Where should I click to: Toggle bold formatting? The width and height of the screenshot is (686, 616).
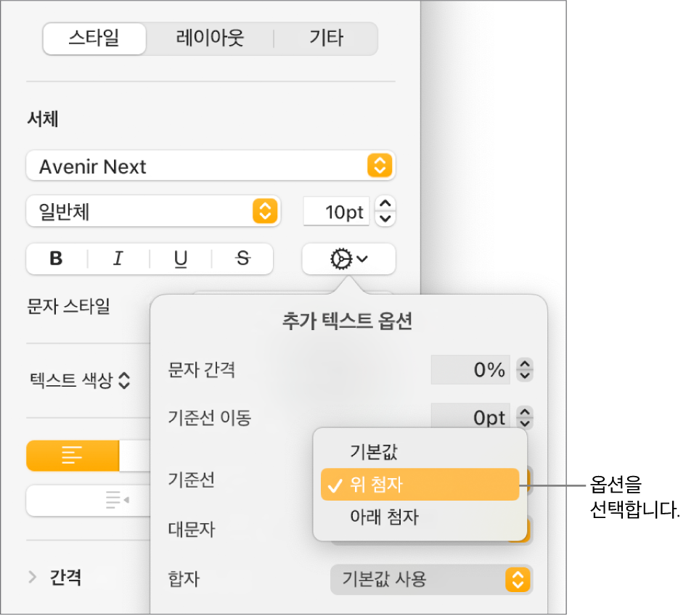point(57,259)
